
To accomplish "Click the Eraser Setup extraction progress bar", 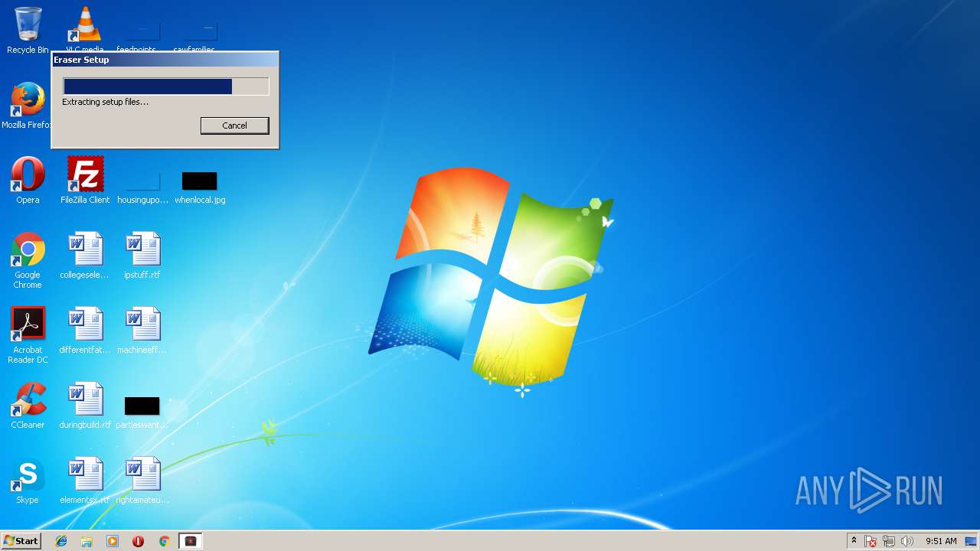I will click(166, 86).
